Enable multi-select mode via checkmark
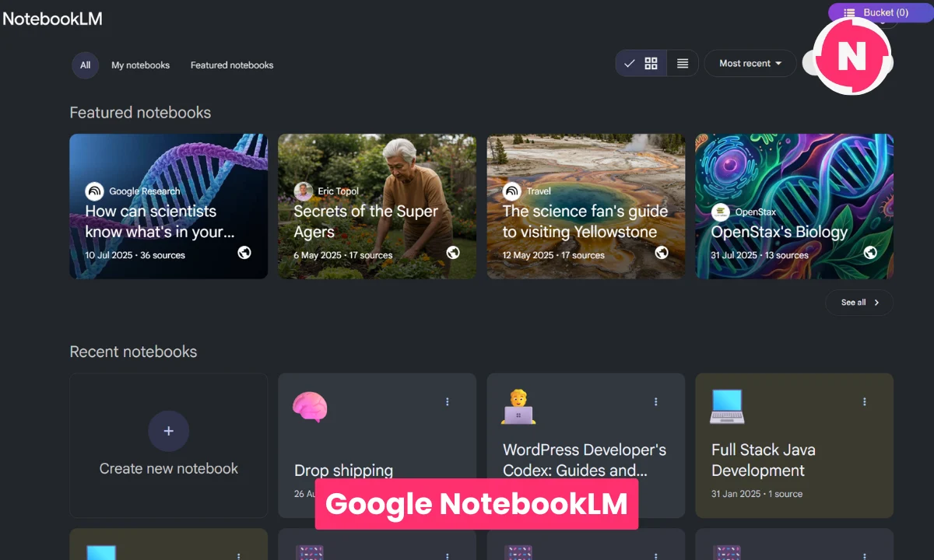 tap(630, 63)
